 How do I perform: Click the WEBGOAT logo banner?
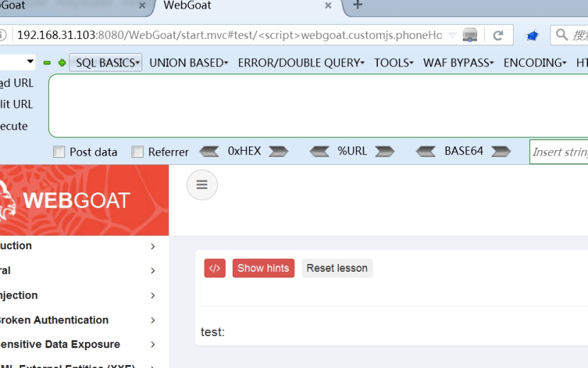click(84, 200)
